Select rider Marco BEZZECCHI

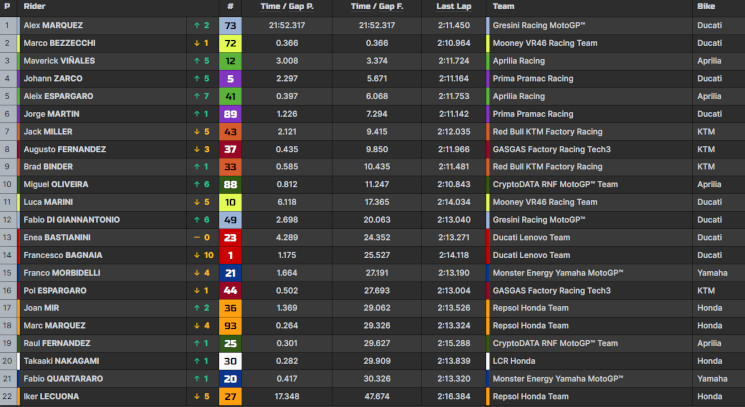(59, 43)
